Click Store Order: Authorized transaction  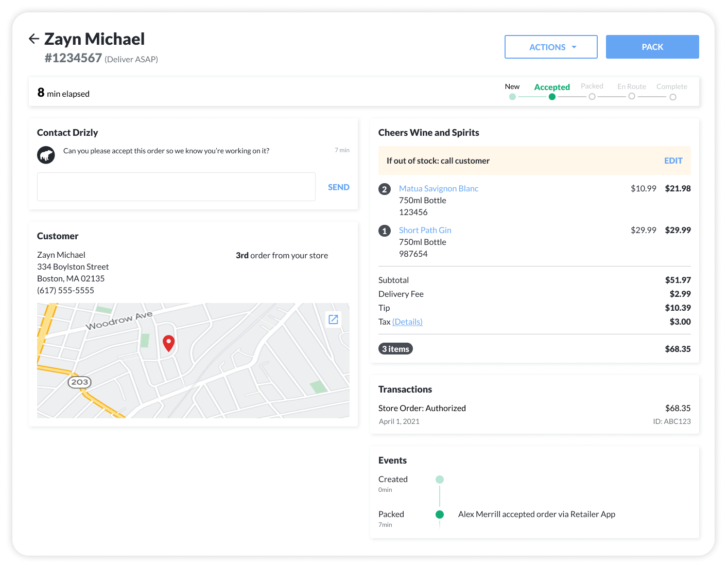(422, 408)
